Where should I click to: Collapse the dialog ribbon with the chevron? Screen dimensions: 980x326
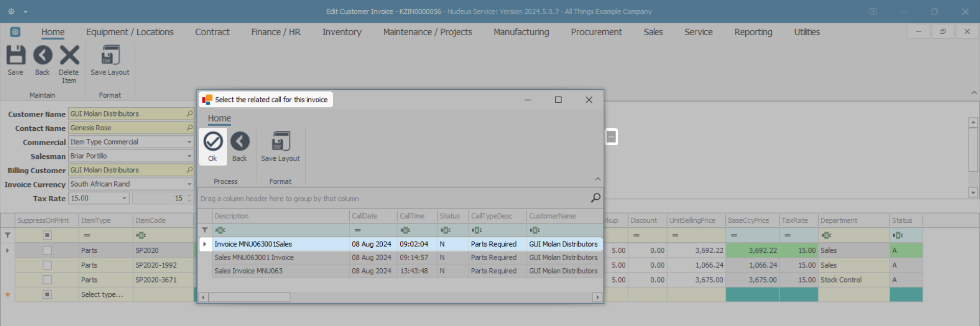[x=598, y=179]
